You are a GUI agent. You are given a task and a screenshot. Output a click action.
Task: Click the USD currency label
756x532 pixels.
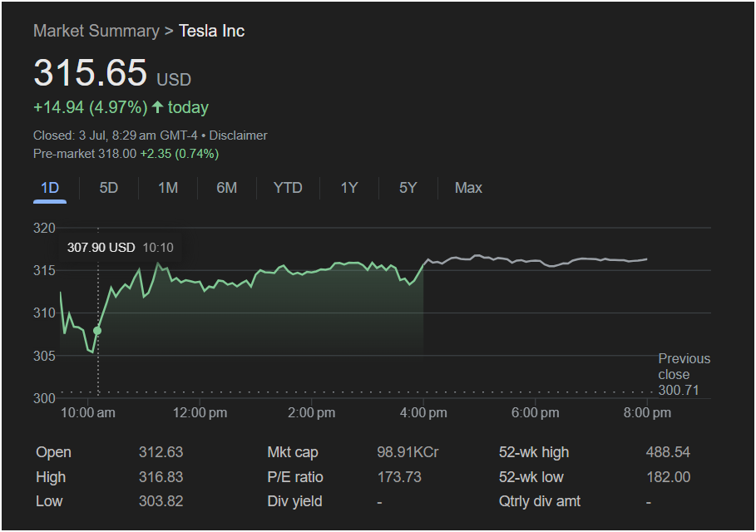174,80
